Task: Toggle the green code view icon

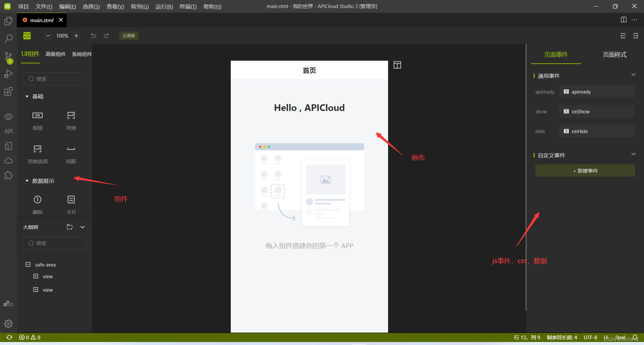Action: coord(27,36)
